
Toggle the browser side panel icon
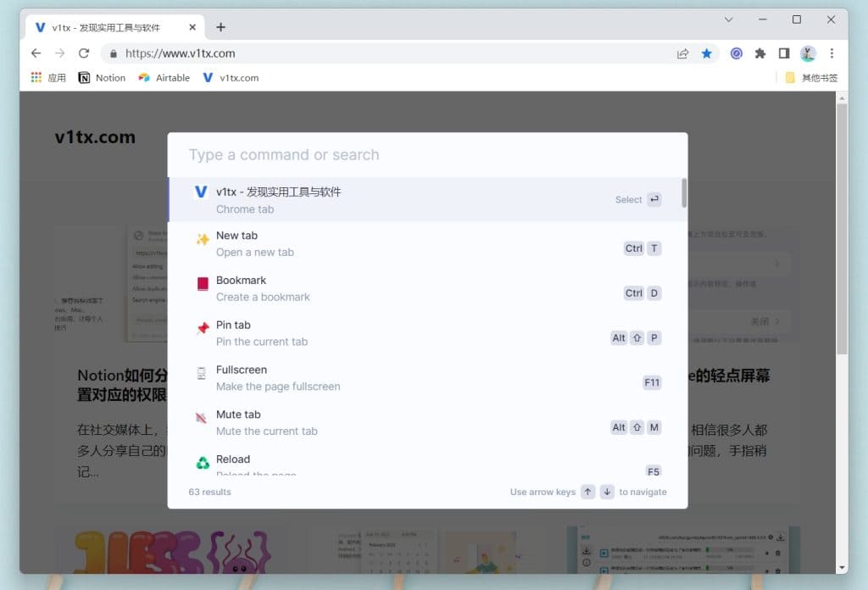point(784,53)
